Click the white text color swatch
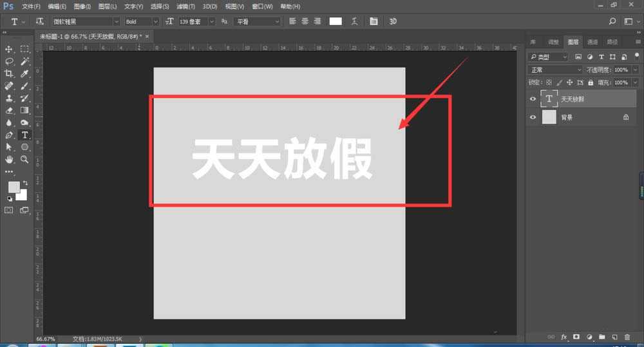644x347 pixels. pyautogui.click(x=336, y=21)
